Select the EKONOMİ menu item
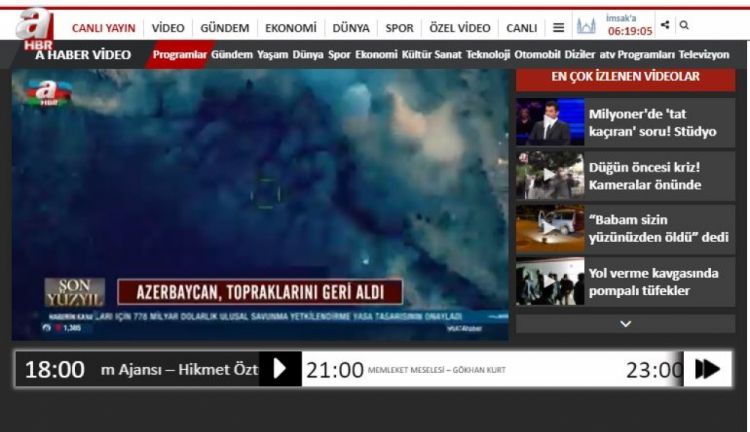 click(290, 28)
